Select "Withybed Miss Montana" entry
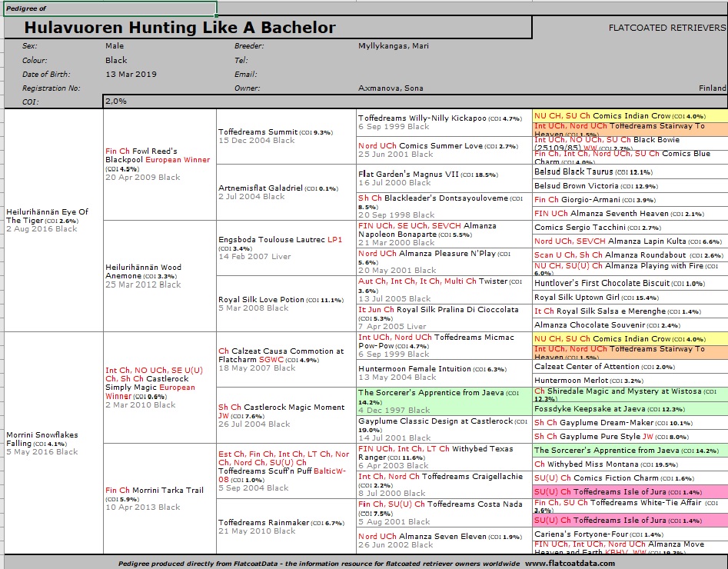This screenshot has width=728, height=569. tap(630, 464)
